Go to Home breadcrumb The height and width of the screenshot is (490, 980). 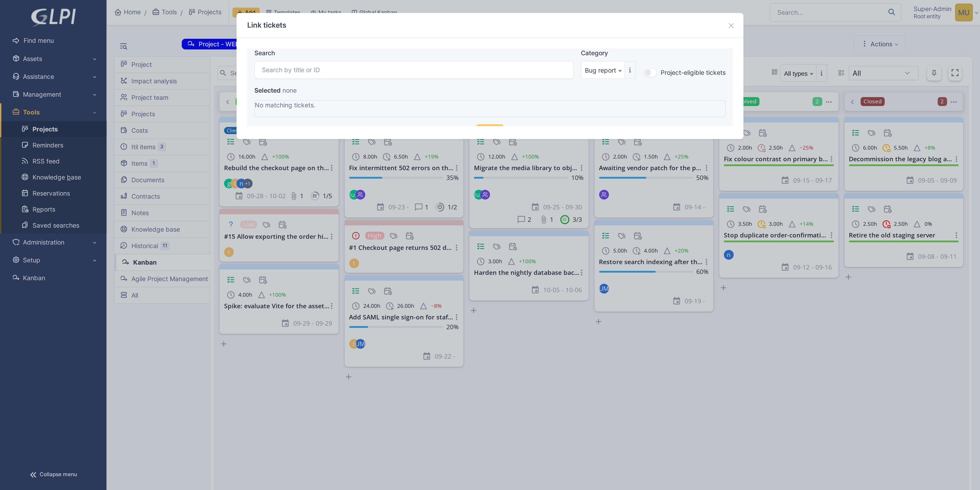click(x=128, y=12)
